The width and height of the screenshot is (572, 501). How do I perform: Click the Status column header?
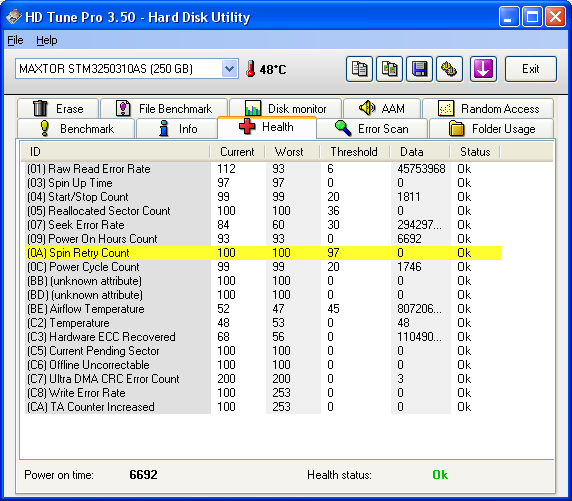pyautogui.click(x=475, y=152)
